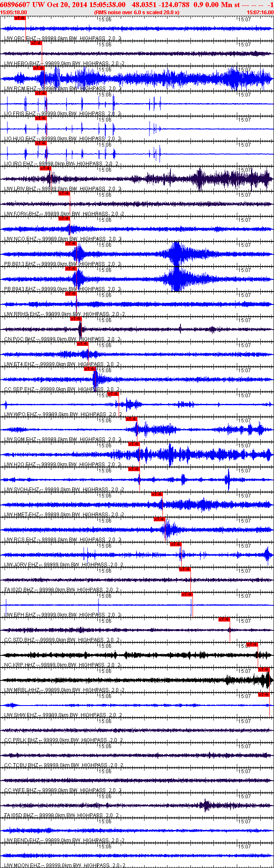
Task: Select the UW JORV EHZ station label
Action: click(21, 565)
